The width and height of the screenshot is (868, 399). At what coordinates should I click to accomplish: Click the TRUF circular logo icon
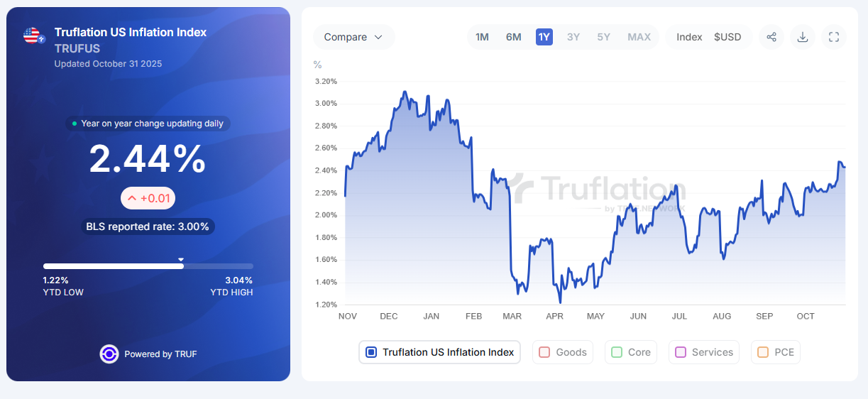(x=109, y=354)
